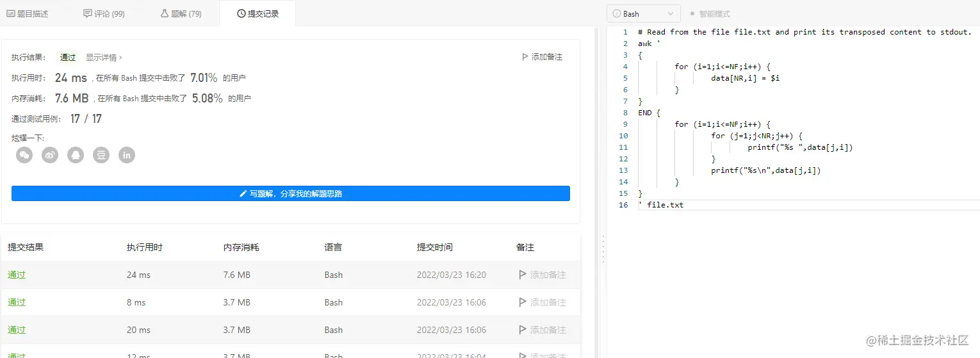Click the 备注 column header
This screenshot has width=980, height=358.
tap(525, 247)
